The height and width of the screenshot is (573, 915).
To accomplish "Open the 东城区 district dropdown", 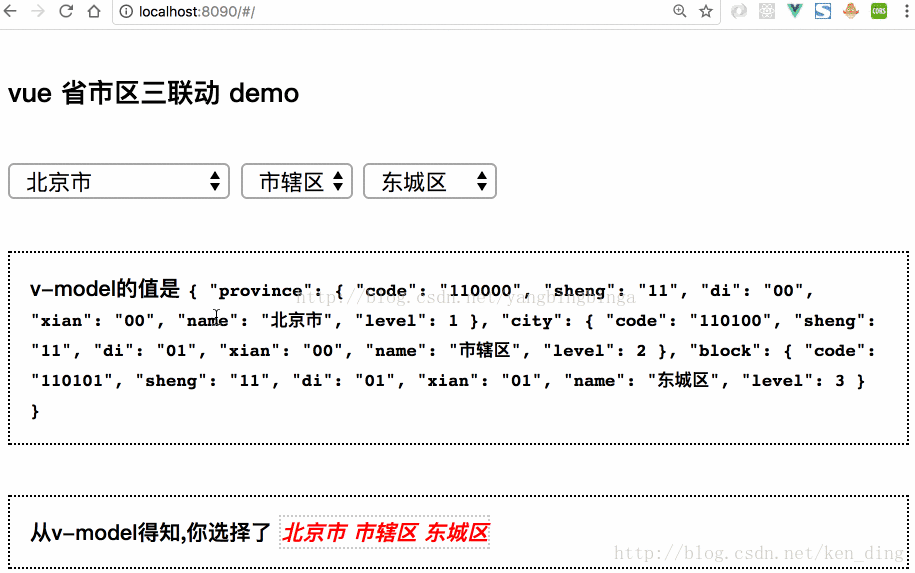I will 430,181.
